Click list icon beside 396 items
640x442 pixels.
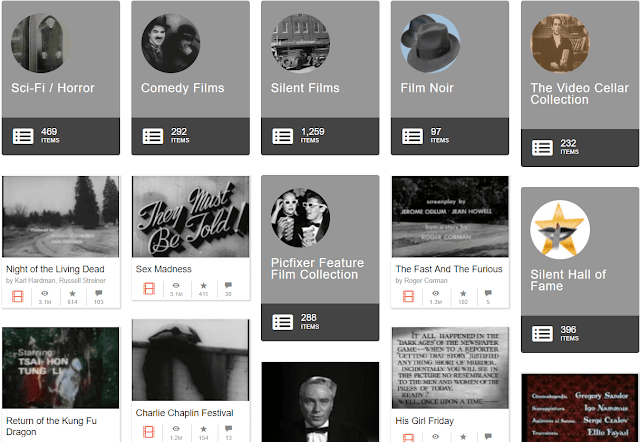[542, 334]
